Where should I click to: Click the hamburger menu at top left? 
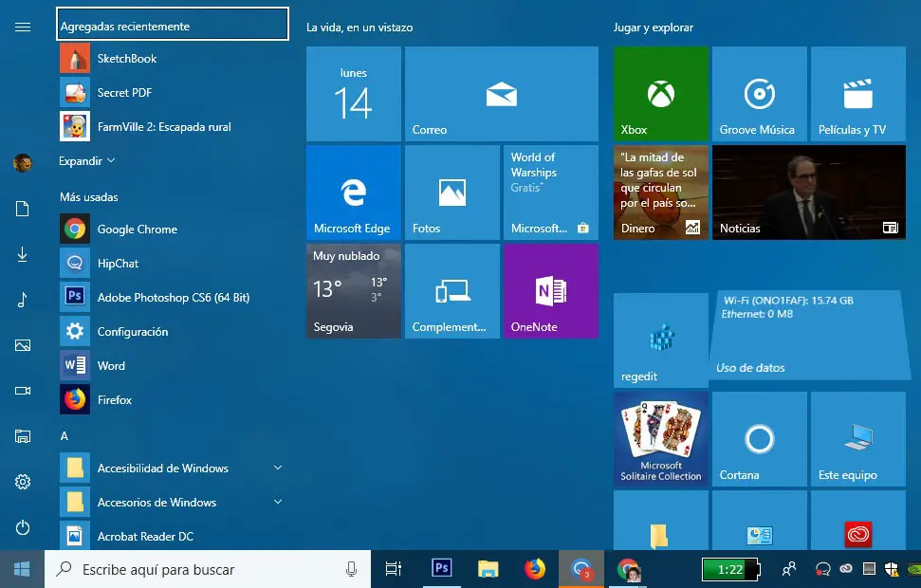[23, 27]
